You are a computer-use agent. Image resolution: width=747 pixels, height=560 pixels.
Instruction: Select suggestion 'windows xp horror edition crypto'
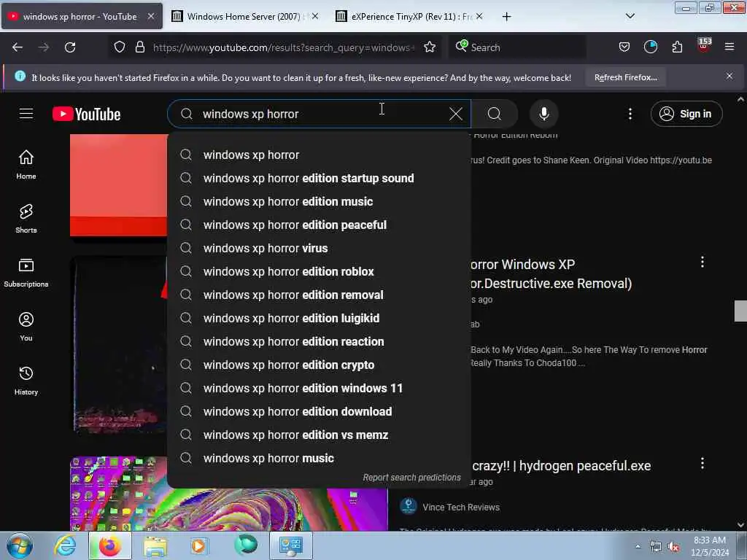tap(320, 365)
